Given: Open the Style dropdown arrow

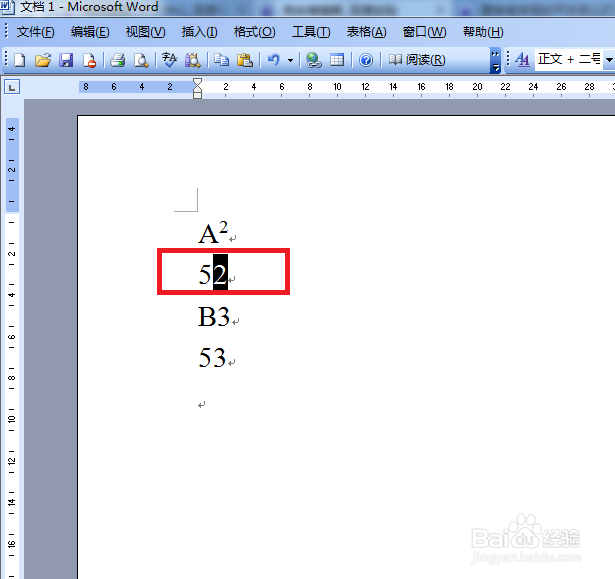Looking at the screenshot, I should coord(609,60).
